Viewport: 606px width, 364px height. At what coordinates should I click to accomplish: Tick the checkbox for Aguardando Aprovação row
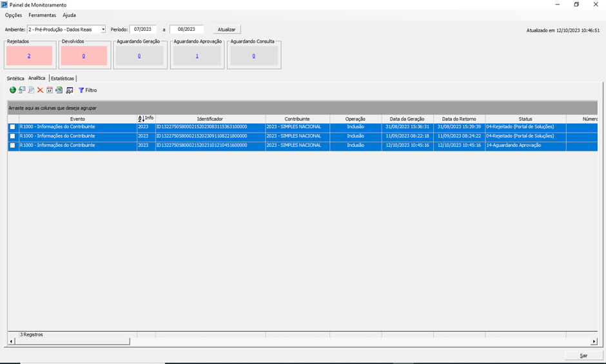pyautogui.click(x=12, y=146)
